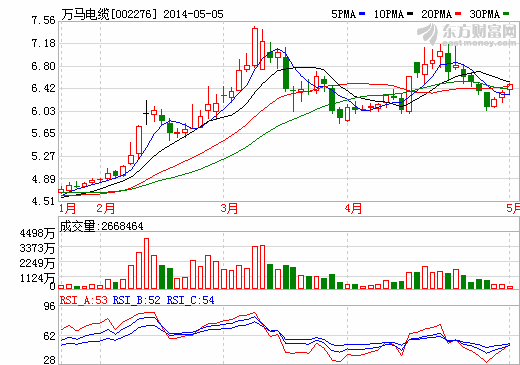Click the 成交量:2668464 volume label

pos(101,226)
